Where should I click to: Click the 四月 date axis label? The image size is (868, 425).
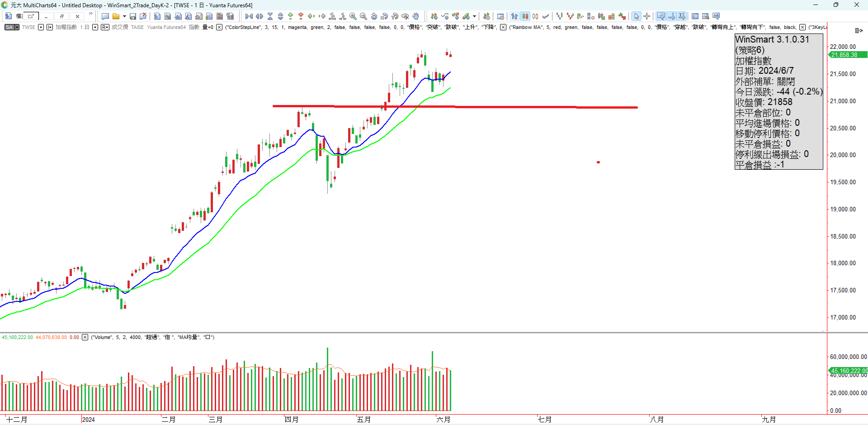click(x=292, y=420)
